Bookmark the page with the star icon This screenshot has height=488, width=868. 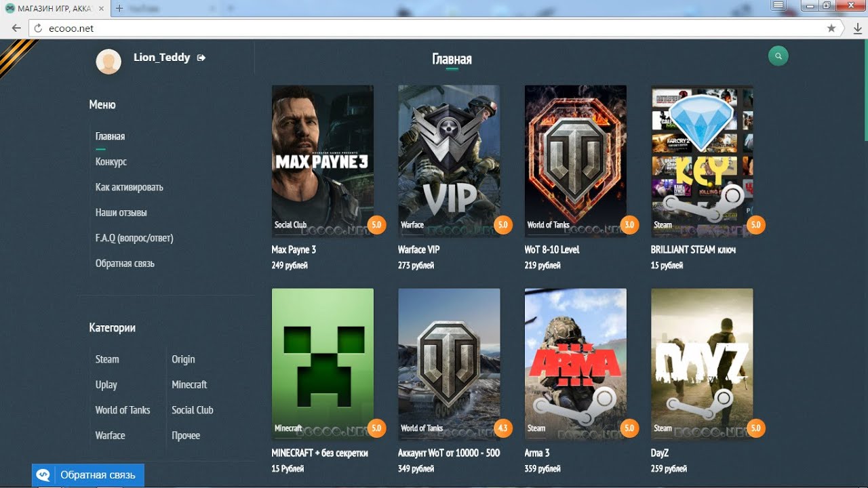[x=831, y=28]
